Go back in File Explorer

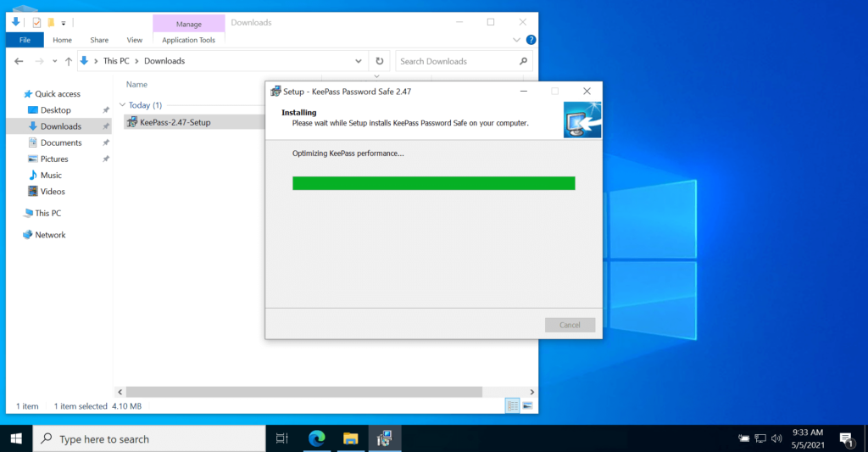click(x=19, y=61)
